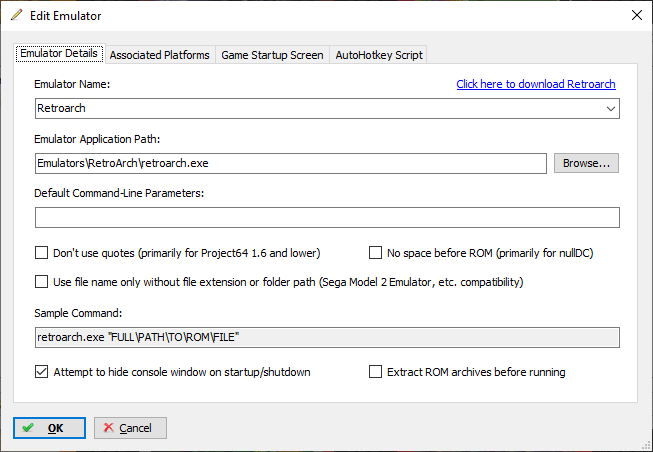Click the Emulator Name text 'Retroarch'
The image size is (653, 452).
click(61, 108)
